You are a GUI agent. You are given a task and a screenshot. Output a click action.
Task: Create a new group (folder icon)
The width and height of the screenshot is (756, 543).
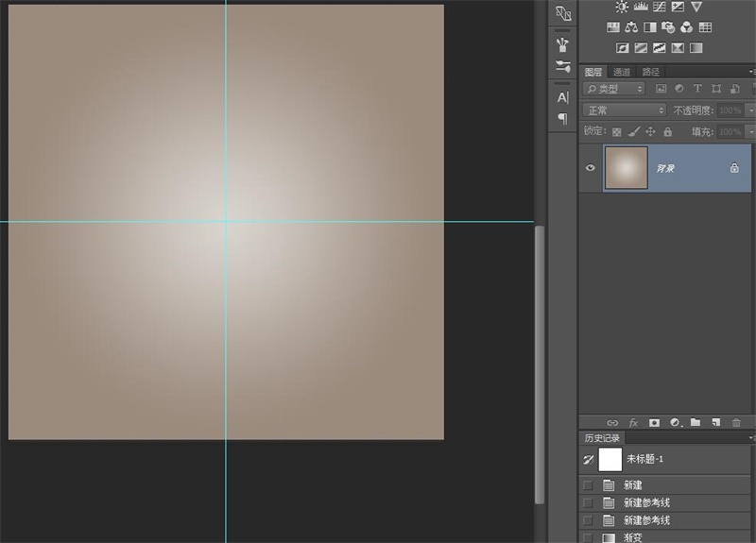tap(696, 422)
